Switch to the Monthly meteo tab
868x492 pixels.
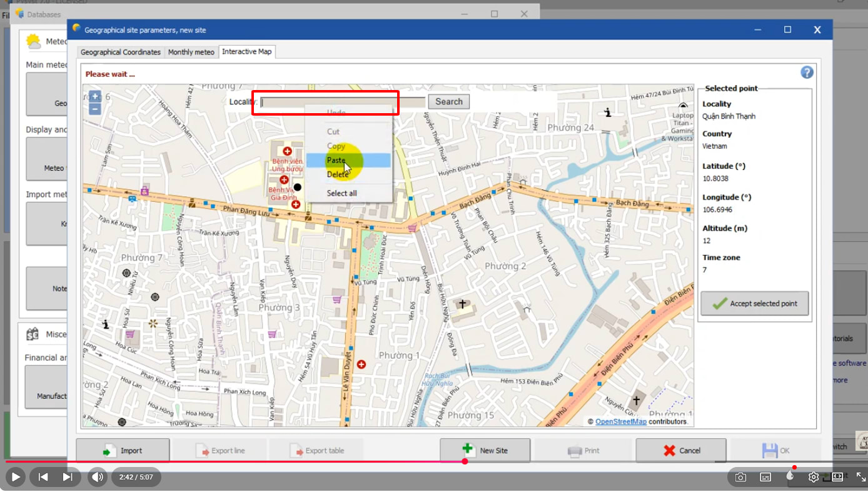[191, 52]
